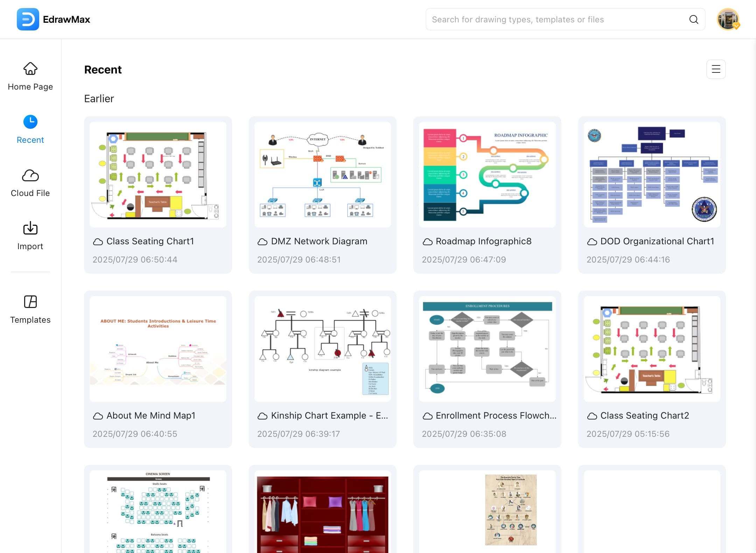Image resolution: width=756 pixels, height=553 pixels.
Task: Click Class Seating Chart2 file title
Action: (x=644, y=415)
